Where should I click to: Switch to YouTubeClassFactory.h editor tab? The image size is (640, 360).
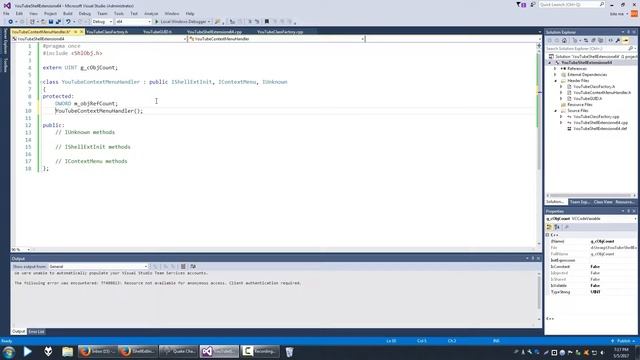point(107,31)
